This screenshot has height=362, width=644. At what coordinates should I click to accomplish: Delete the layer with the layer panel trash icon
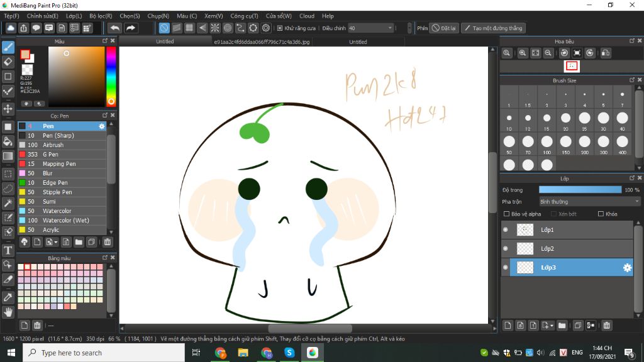point(607,326)
